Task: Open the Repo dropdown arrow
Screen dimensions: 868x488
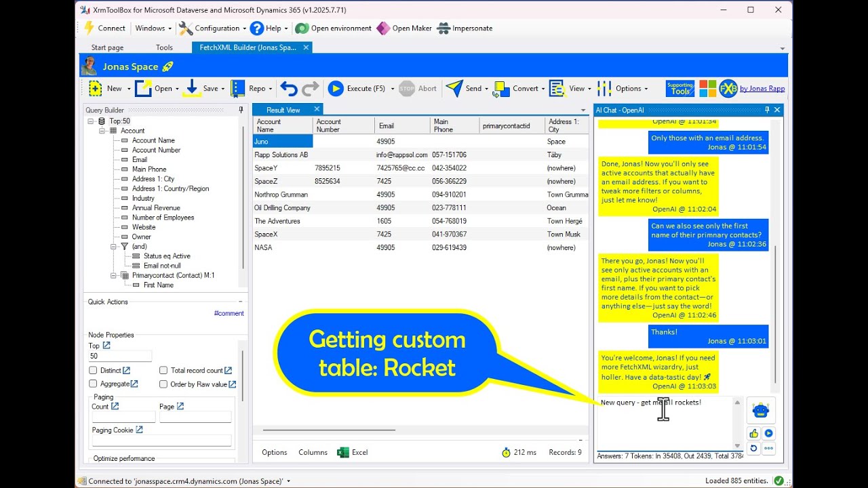Action: point(271,89)
